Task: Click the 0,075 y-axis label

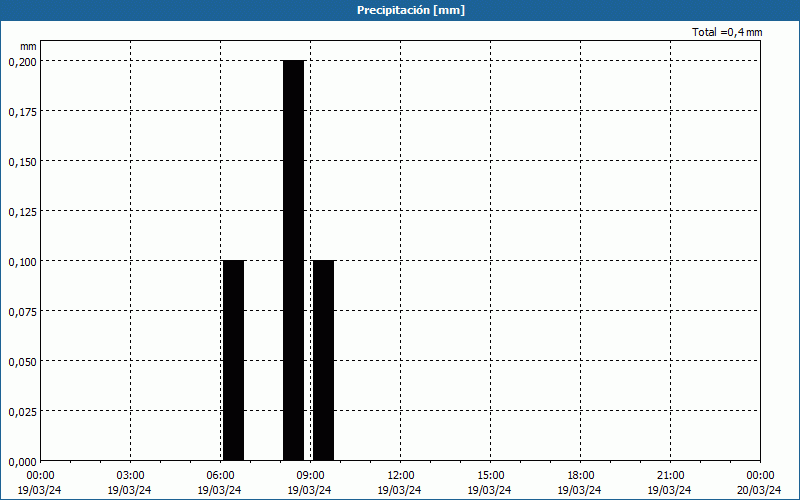Action: [22, 312]
